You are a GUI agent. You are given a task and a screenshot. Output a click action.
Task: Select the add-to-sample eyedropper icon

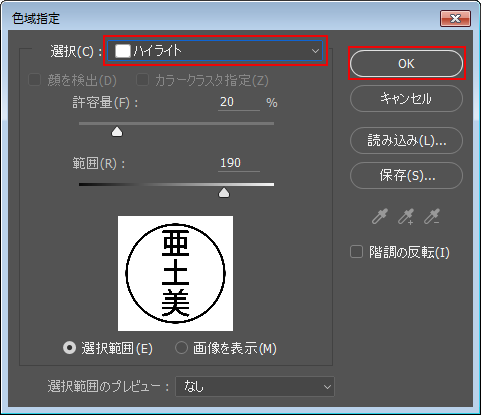[406, 216]
